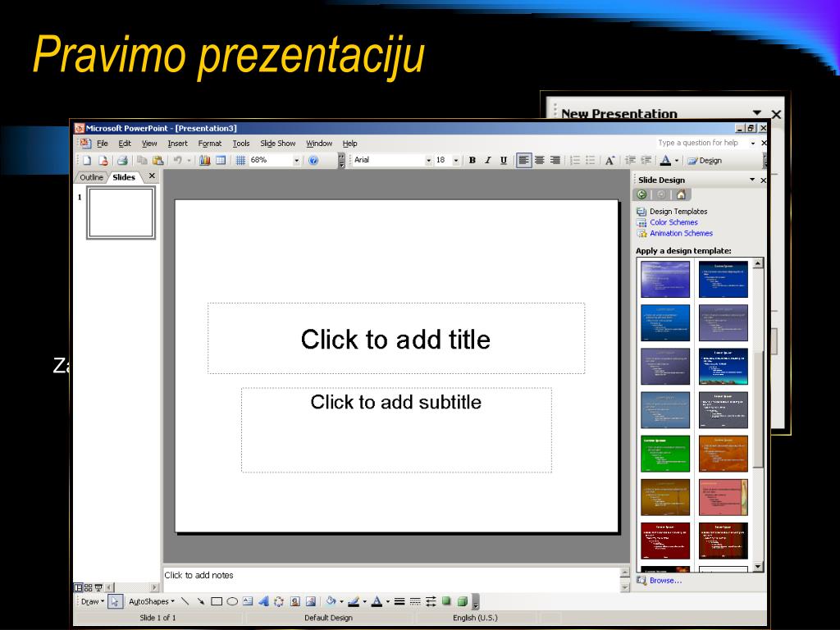840x630 pixels.
Task: Click the 3-D Style green cube icon
Action: tap(463, 601)
